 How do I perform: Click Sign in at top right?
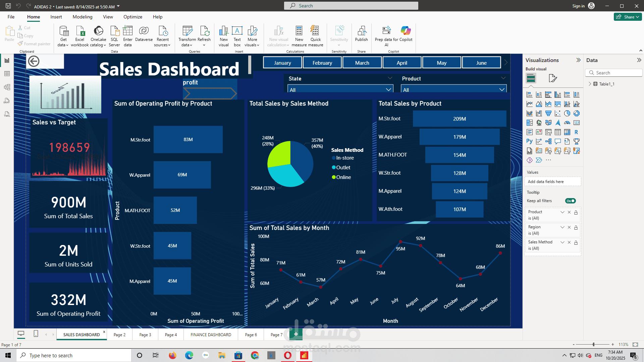coord(578,6)
